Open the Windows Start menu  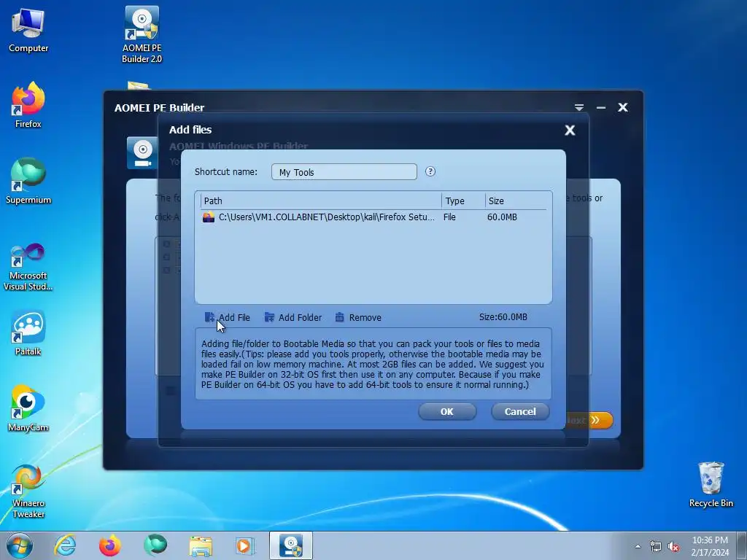(x=20, y=545)
